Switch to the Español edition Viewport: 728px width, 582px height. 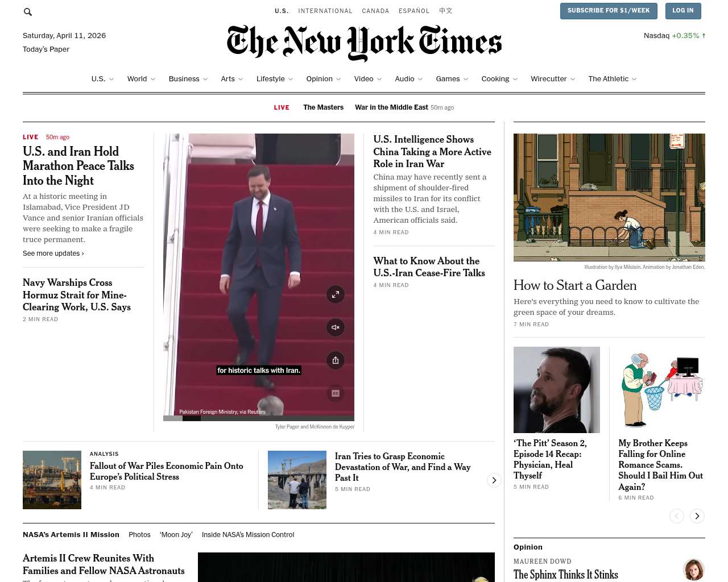point(414,11)
